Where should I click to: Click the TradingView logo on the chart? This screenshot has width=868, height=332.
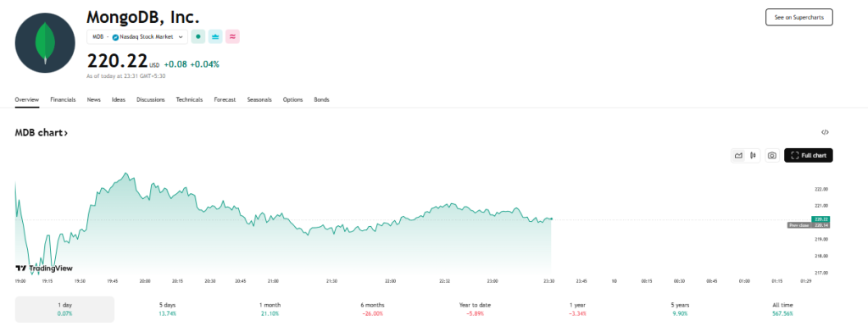pos(44,268)
